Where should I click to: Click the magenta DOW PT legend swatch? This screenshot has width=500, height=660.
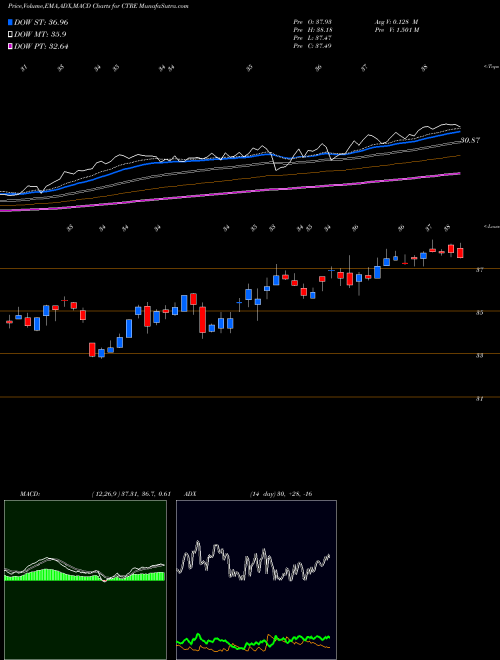pos(11,46)
